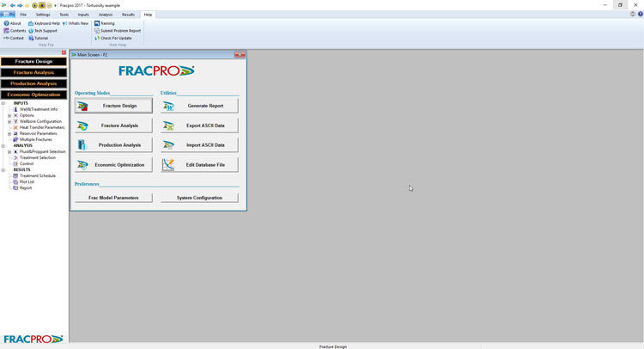644x349 pixels.
Task: Open the Settings ribbon tab
Action: [x=43, y=15]
